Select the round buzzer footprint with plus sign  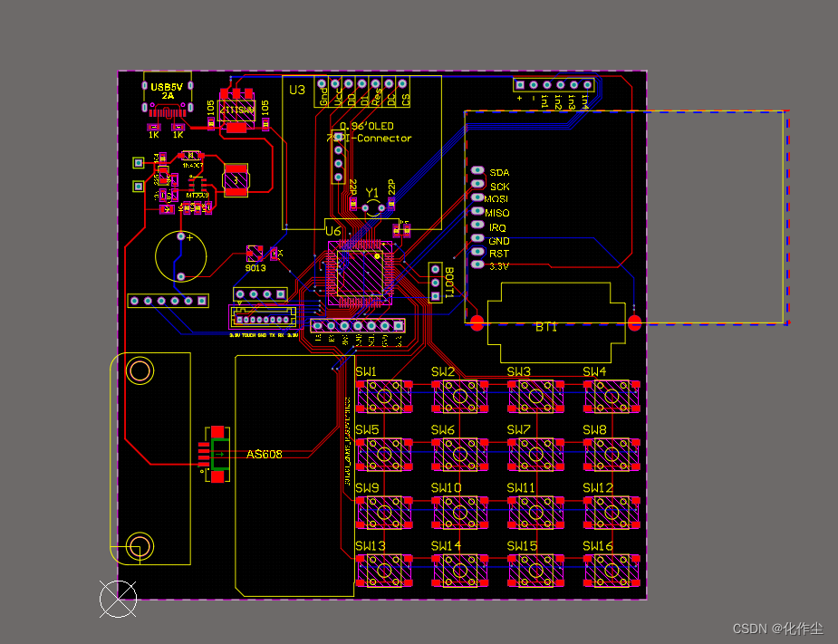coord(180,256)
